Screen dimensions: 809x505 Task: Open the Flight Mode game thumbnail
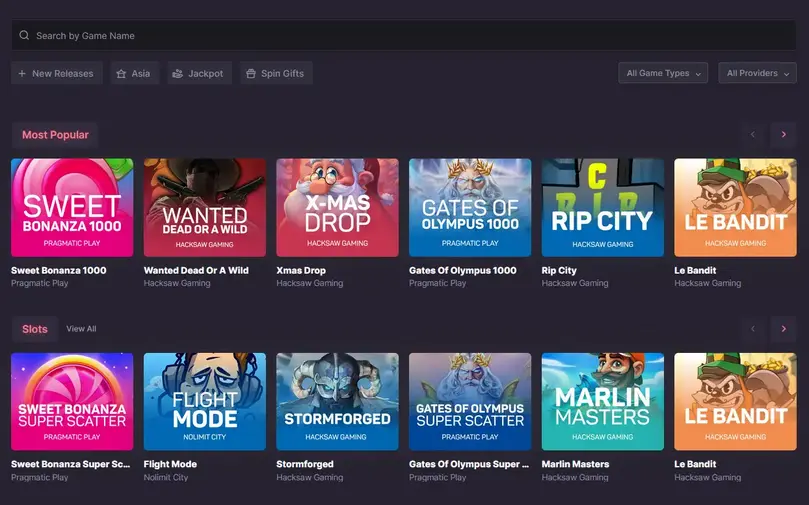pyautogui.click(x=205, y=401)
